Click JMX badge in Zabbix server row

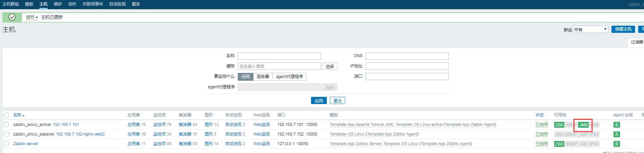(583, 144)
